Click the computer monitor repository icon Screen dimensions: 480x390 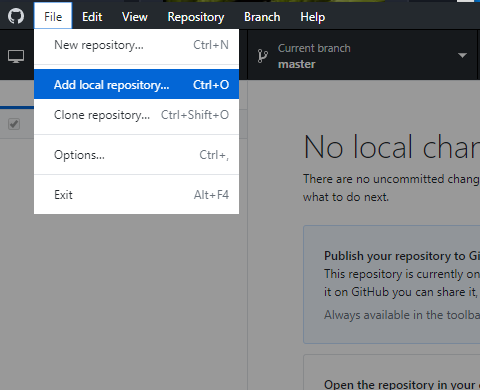click(16, 56)
